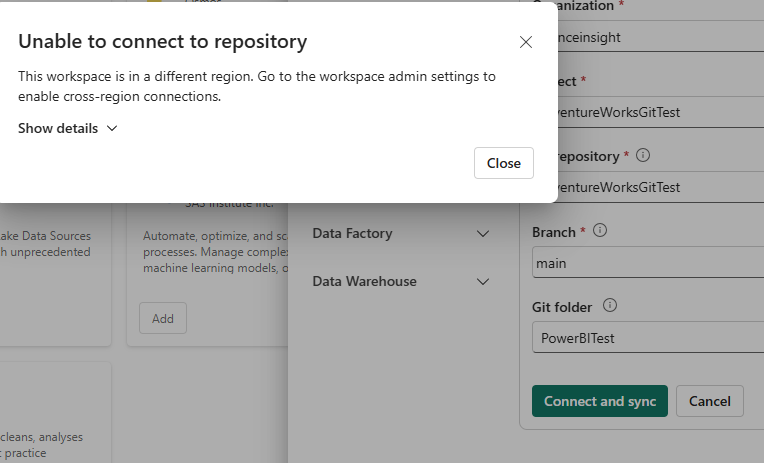Open the project dropdown field
Image resolution: width=764 pixels, height=463 pixels.
point(661,112)
